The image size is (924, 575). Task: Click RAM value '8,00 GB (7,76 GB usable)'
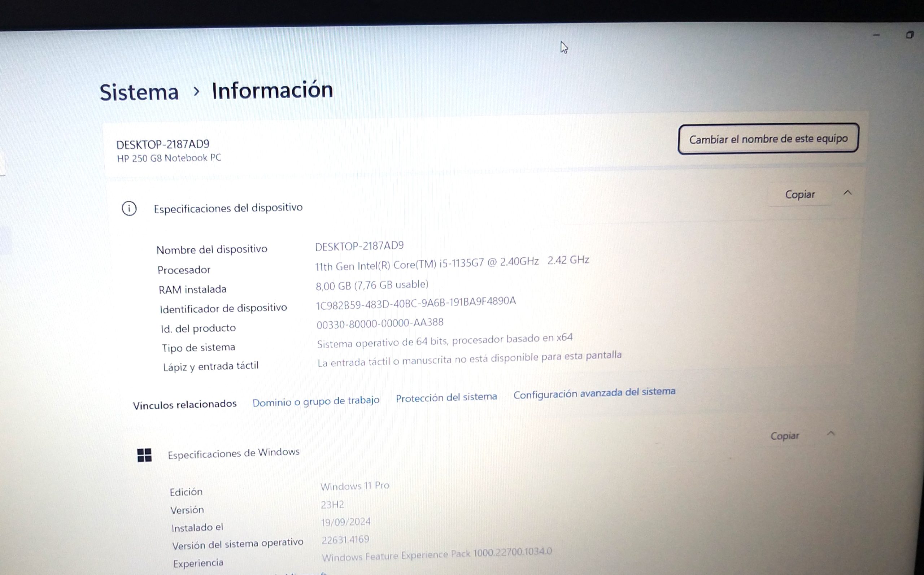372,285
